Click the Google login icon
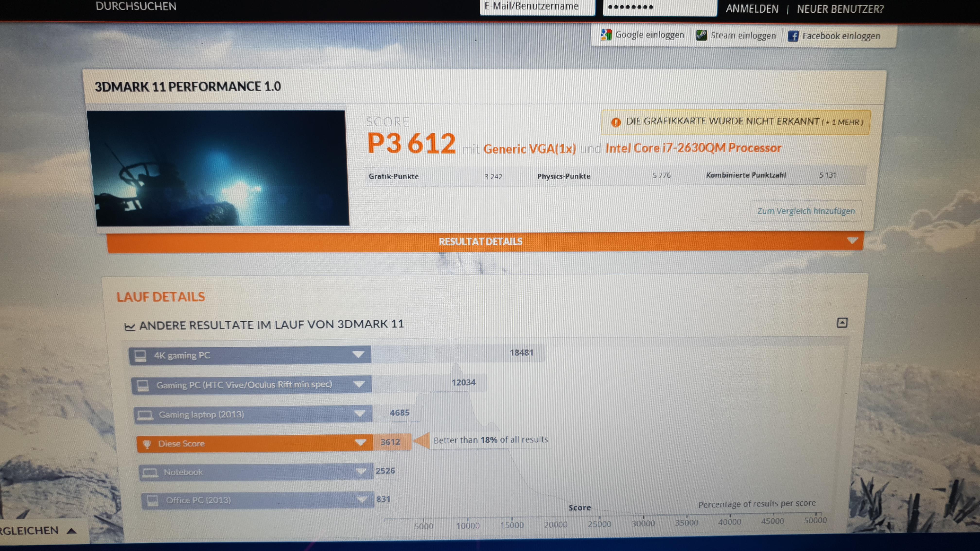This screenshot has height=551, width=980. coord(606,34)
